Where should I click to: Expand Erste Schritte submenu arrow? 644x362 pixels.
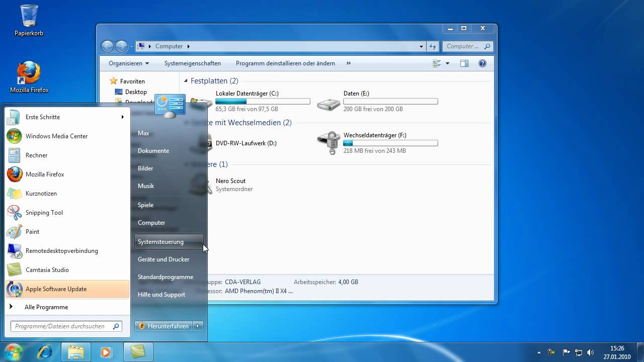(122, 117)
